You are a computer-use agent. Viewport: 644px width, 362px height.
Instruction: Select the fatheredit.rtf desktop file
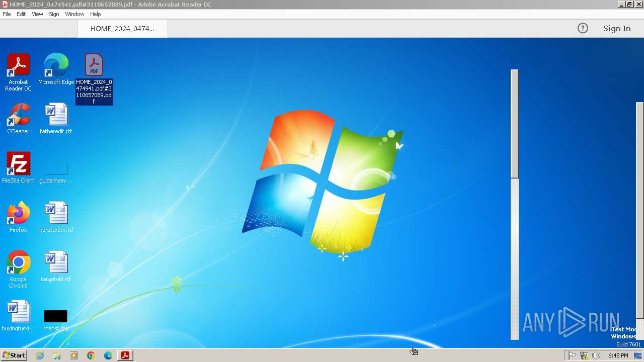(x=56, y=119)
